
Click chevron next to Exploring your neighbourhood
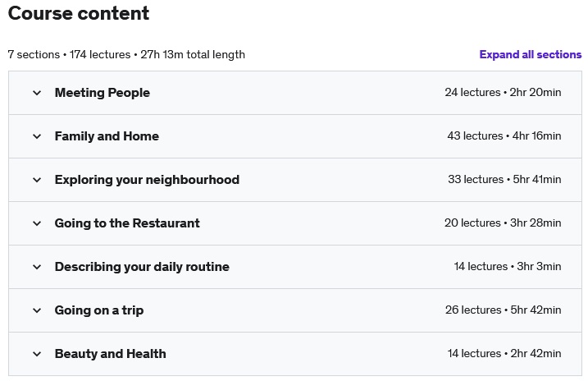[37, 180]
